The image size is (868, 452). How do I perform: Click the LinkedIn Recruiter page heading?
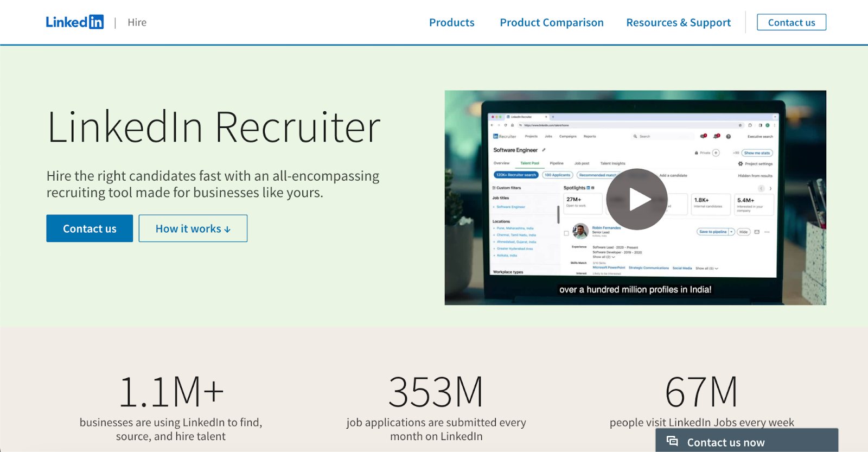coord(214,128)
